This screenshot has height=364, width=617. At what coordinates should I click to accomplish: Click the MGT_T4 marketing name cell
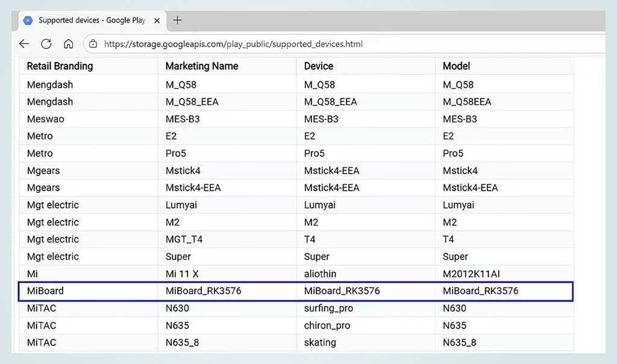point(184,239)
